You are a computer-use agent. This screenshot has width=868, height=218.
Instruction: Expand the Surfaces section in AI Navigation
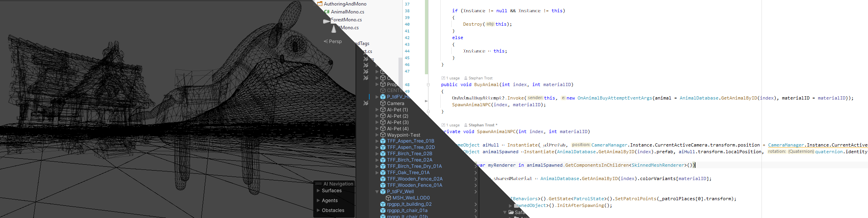click(318, 191)
